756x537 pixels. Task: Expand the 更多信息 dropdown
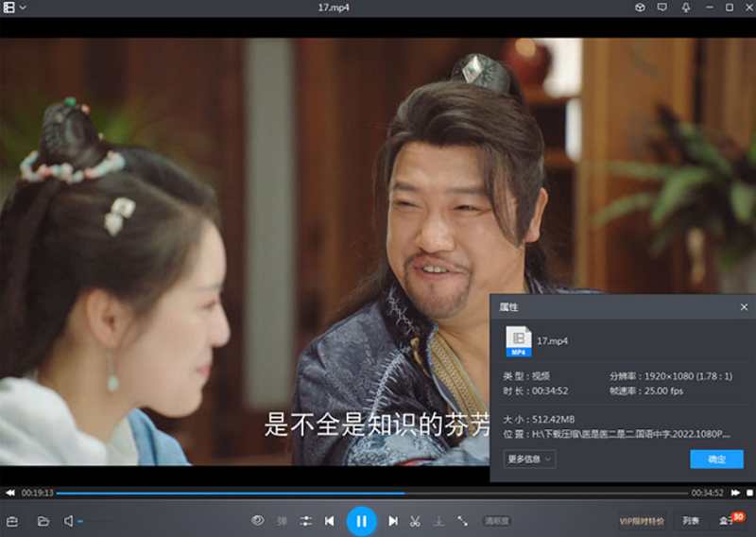click(529, 459)
